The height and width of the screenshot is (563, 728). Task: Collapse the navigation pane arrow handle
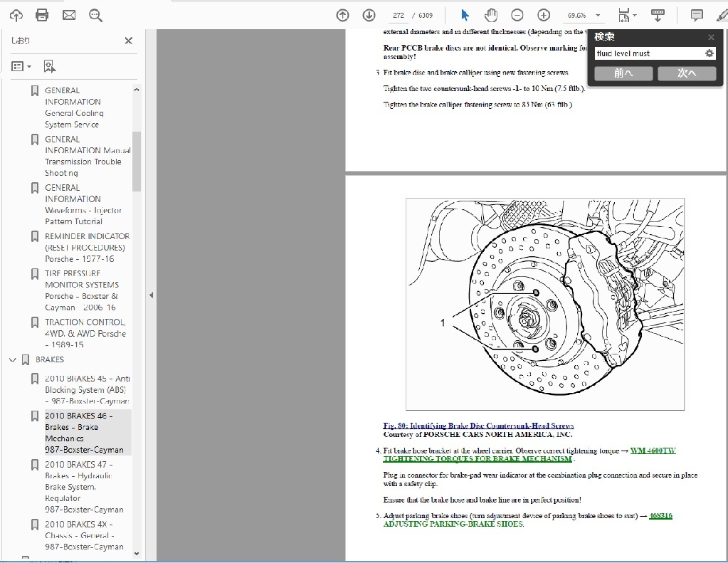click(151, 295)
